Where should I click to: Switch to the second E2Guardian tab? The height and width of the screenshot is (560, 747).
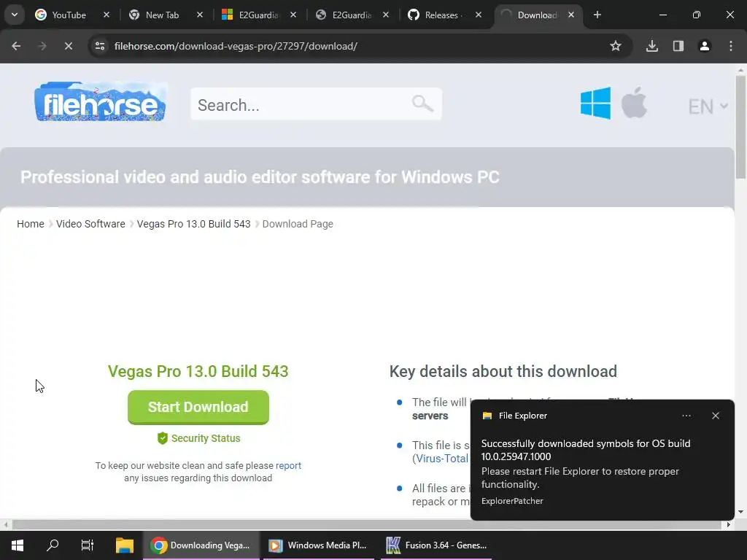[351, 15]
